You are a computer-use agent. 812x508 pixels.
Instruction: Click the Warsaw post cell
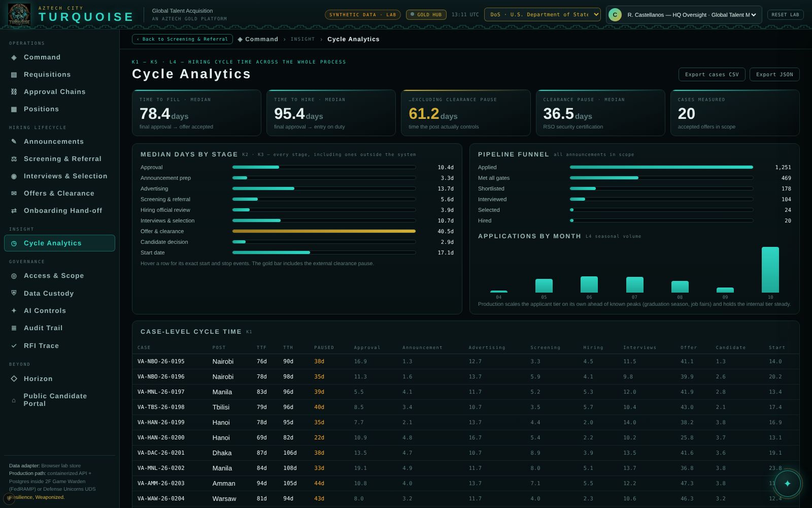click(224, 499)
